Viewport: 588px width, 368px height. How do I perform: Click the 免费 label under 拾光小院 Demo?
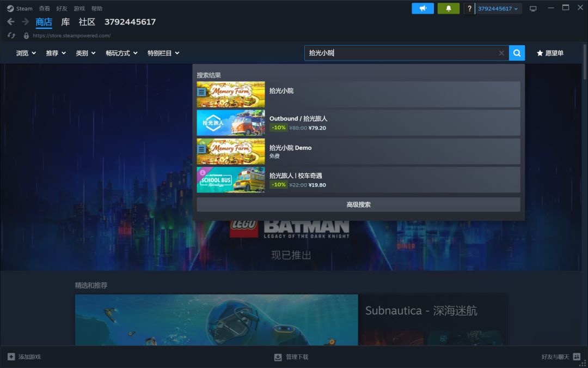[x=274, y=156]
